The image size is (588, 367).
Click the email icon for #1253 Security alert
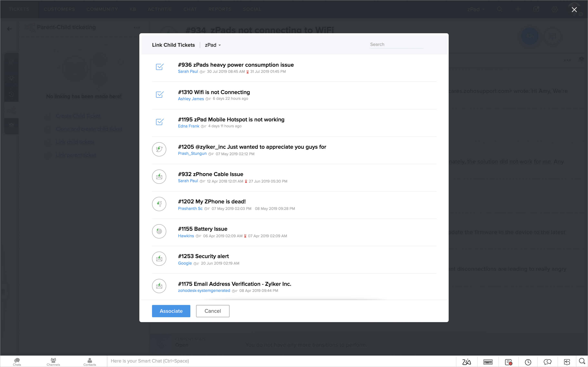(159, 258)
